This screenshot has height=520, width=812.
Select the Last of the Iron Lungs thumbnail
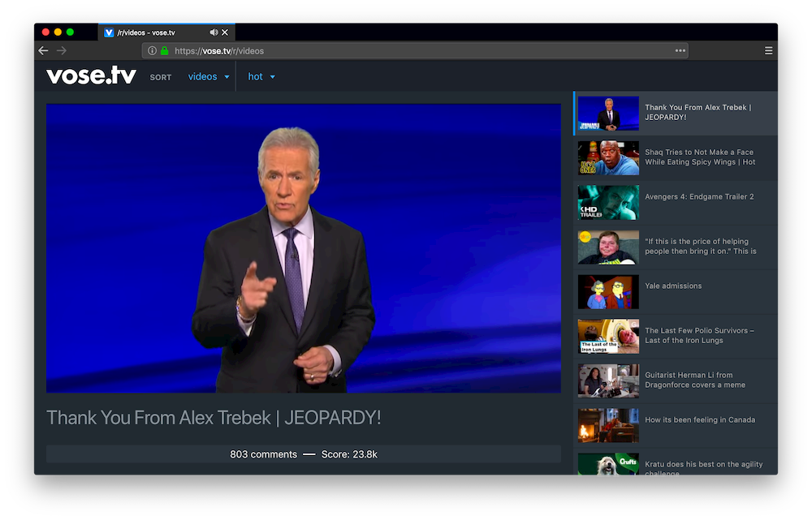(x=608, y=337)
